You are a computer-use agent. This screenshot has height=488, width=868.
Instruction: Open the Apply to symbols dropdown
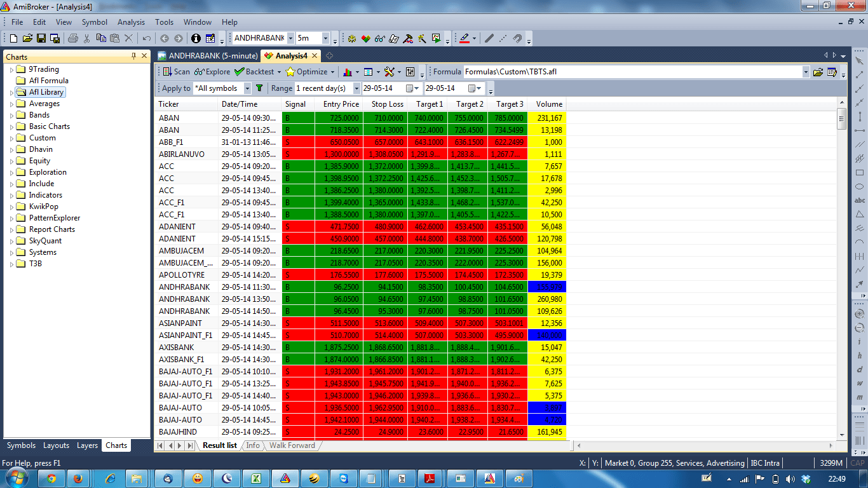click(x=247, y=88)
